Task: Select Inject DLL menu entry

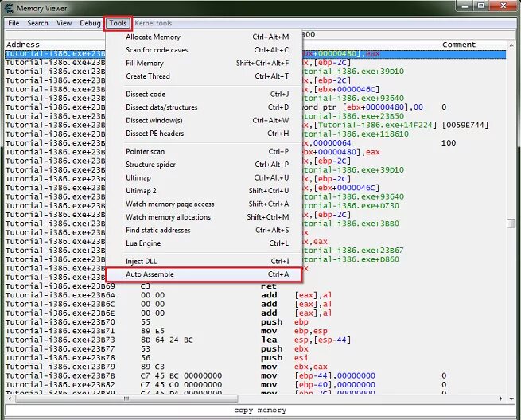Action: (x=204, y=261)
